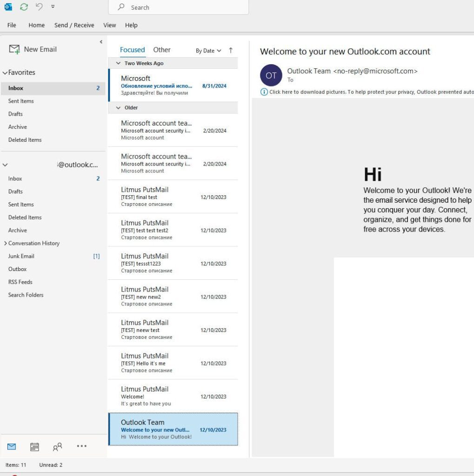Collapse the Favorites section
The image size is (474, 476).
(x=5, y=73)
